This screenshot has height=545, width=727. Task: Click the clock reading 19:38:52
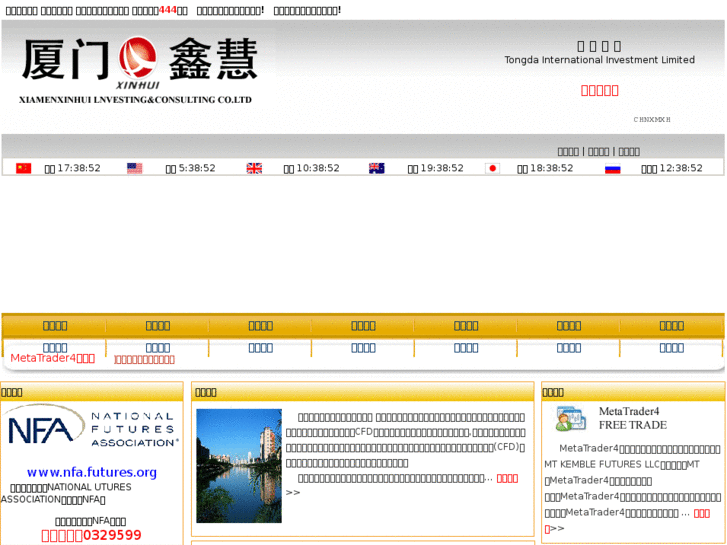pos(442,168)
